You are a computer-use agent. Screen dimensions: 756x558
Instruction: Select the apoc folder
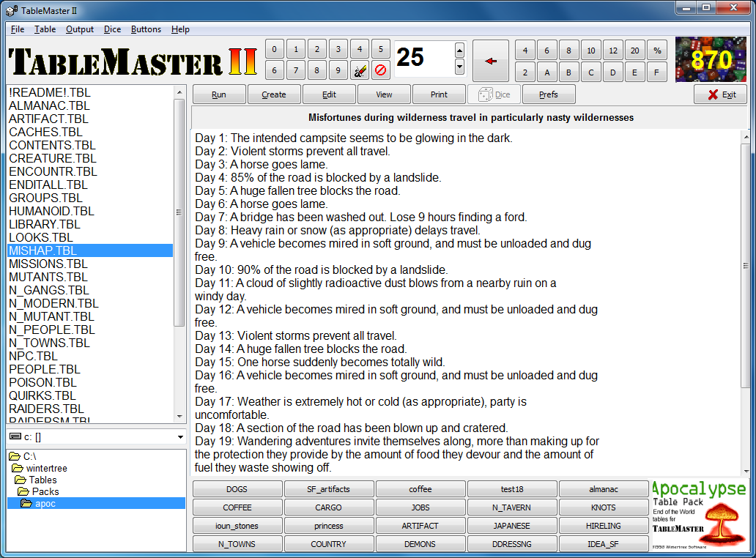(x=96, y=504)
